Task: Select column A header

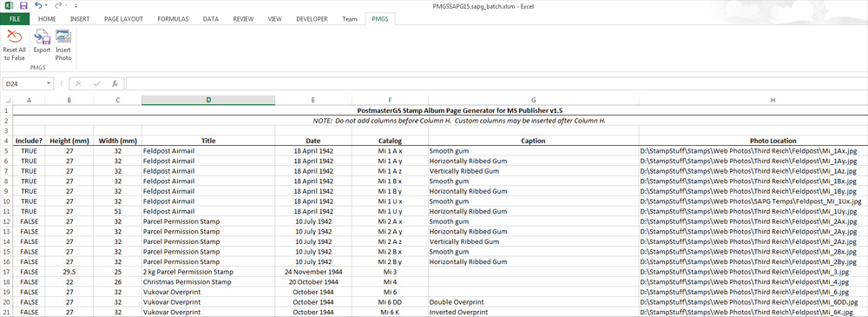Action: tap(29, 100)
